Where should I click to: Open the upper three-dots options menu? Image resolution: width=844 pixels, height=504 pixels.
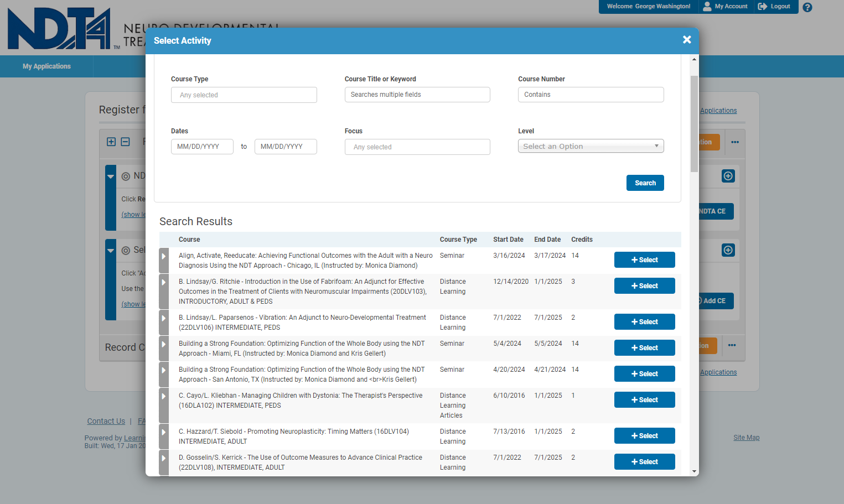735,142
